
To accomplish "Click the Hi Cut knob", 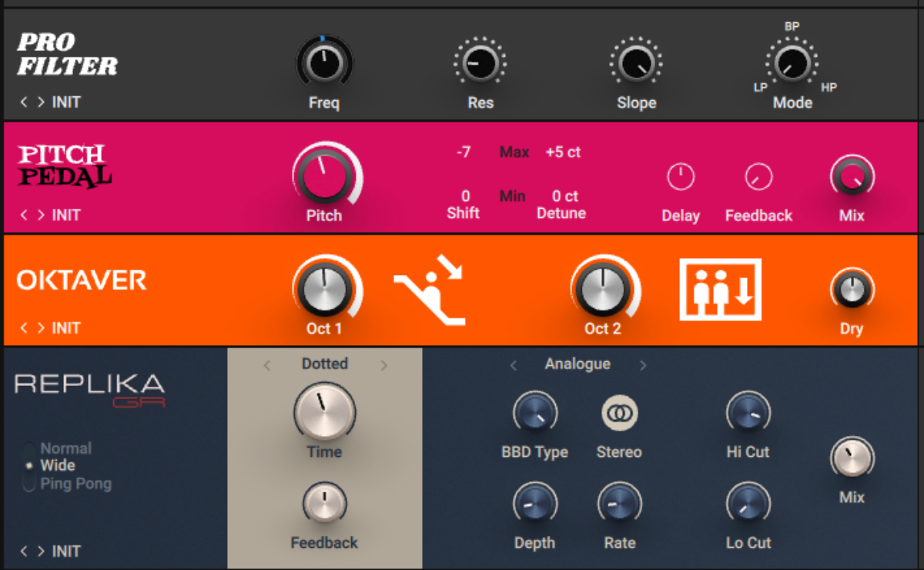I will [748, 413].
